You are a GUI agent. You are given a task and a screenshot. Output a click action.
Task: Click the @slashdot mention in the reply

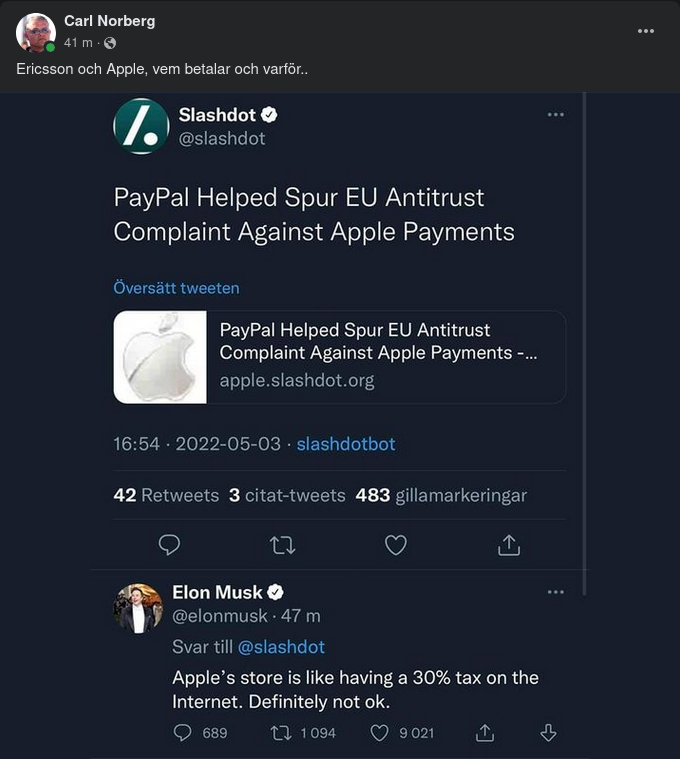(x=281, y=647)
